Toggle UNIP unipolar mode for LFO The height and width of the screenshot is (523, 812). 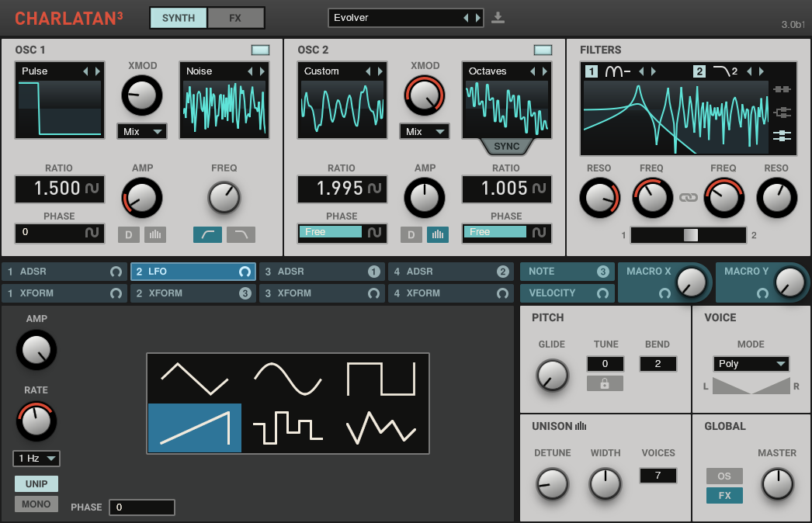coord(36,483)
